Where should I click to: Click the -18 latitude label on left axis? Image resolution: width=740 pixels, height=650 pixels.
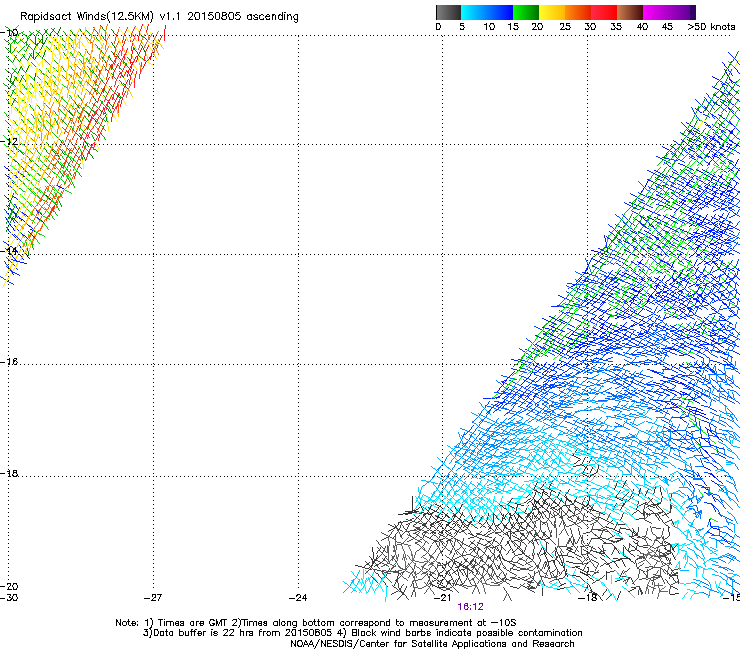tap(9, 473)
